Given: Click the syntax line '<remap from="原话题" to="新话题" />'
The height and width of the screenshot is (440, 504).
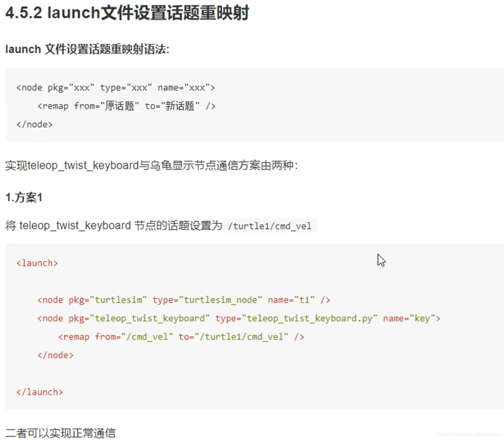Looking at the screenshot, I should coord(126,106).
